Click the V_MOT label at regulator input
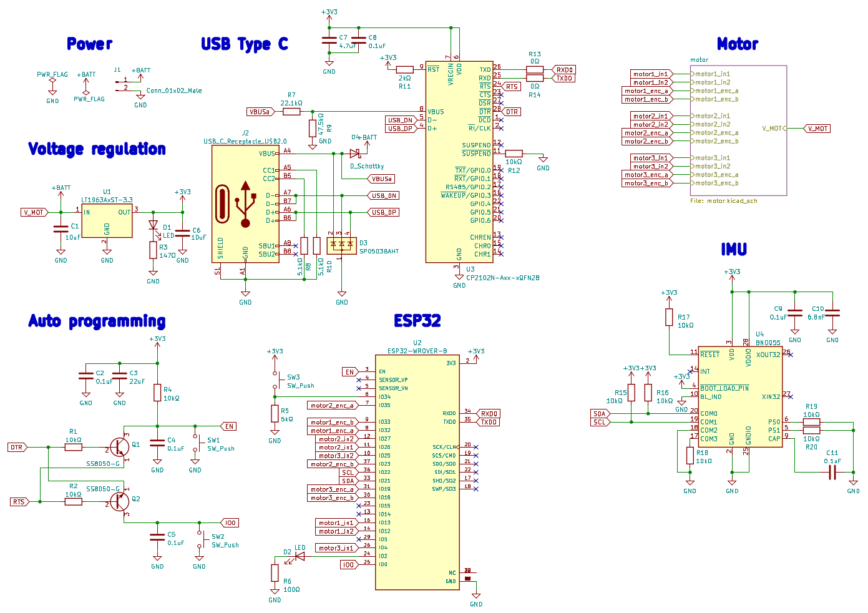 coord(34,212)
